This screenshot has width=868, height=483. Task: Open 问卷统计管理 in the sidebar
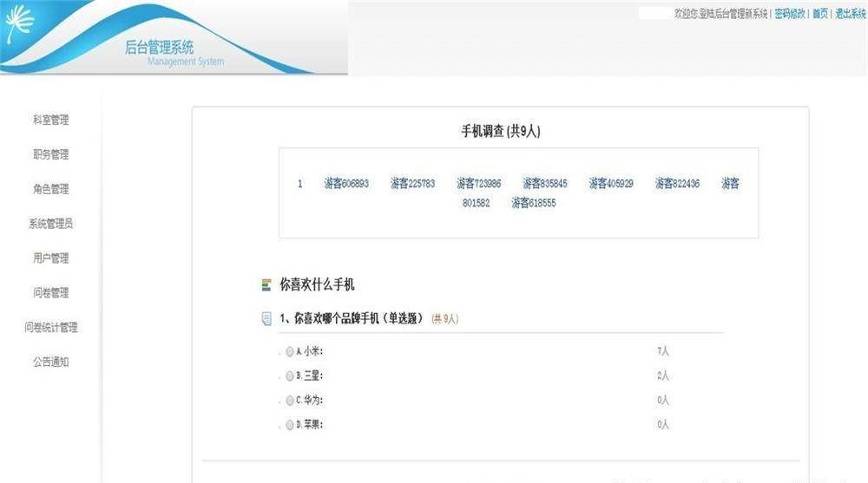(x=51, y=327)
